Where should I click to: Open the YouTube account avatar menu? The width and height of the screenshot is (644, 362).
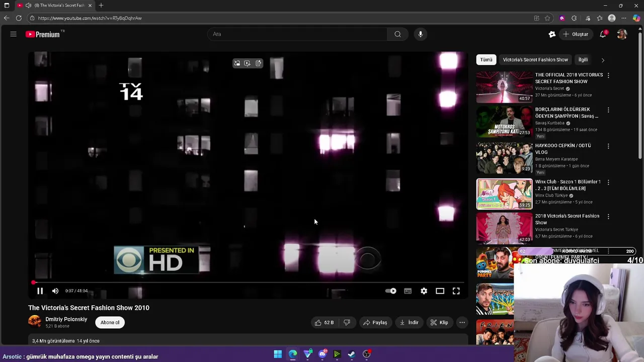tap(622, 34)
